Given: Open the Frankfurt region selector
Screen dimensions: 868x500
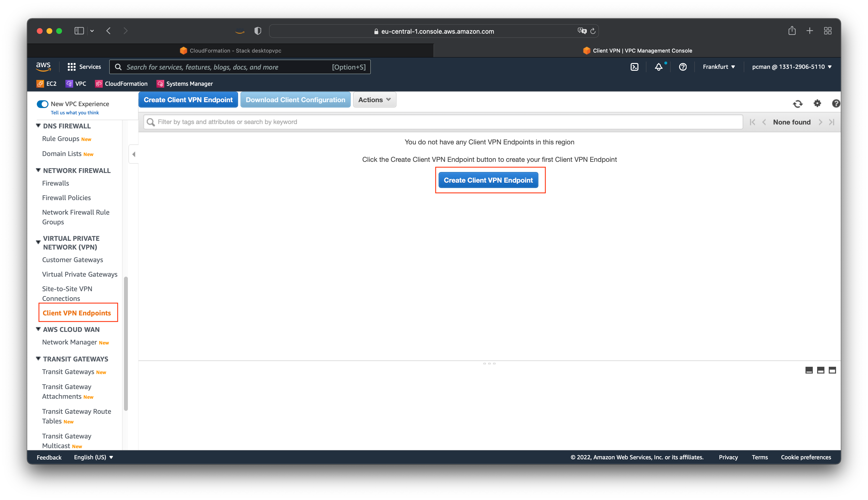Looking at the screenshot, I should pos(719,67).
